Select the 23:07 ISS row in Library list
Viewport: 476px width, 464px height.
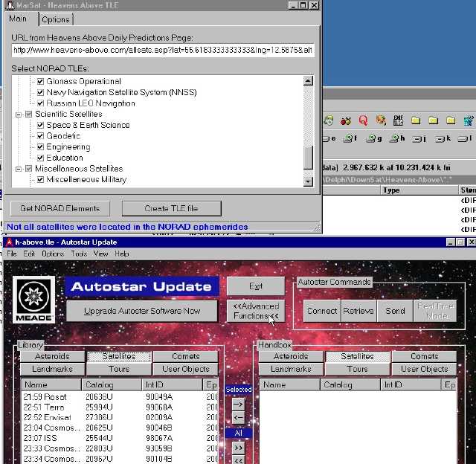[120, 438]
